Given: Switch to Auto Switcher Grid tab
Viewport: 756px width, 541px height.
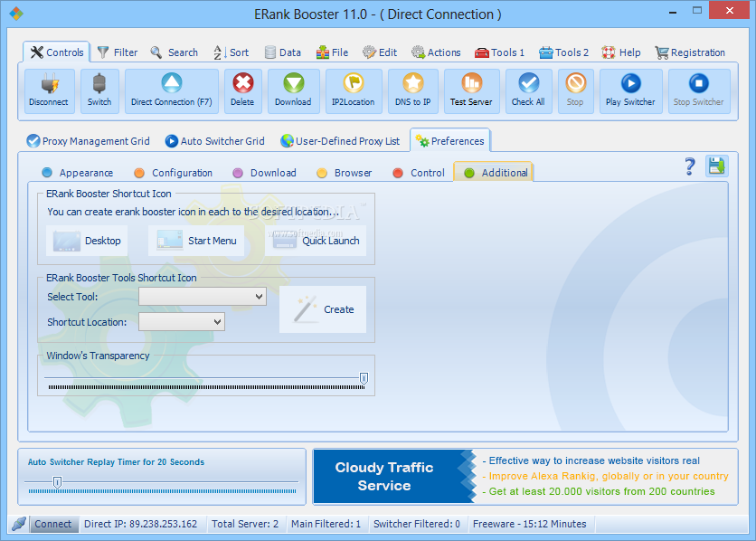Looking at the screenshot, I should click(215, 141).
